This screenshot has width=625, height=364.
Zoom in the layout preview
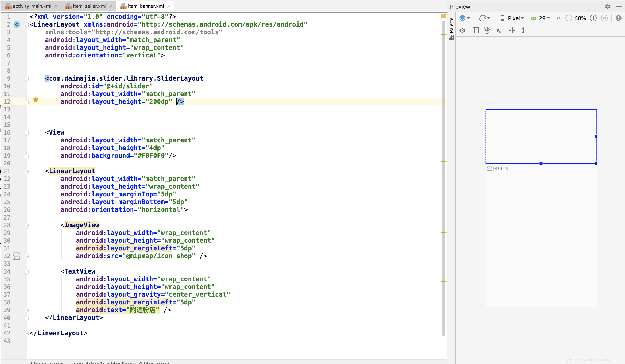click(593, 18)
